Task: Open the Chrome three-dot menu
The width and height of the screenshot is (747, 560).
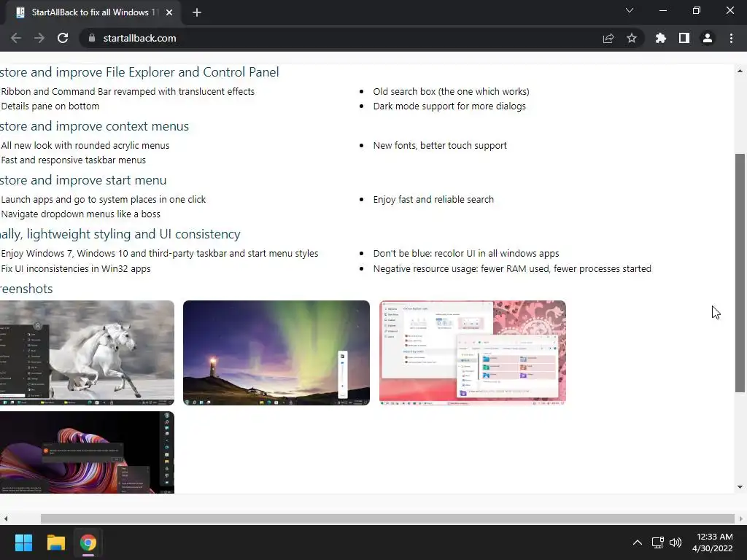Action: 731,38
